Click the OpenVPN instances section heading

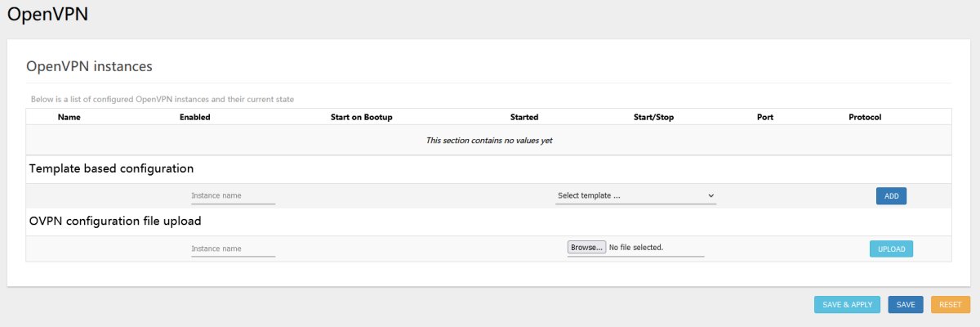point(90,65)
